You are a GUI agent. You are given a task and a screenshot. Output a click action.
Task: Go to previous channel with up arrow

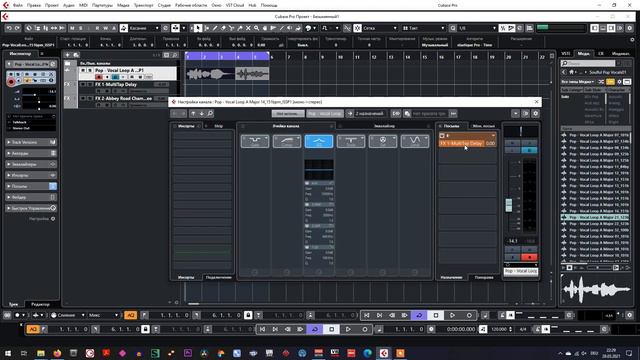(193, 113)
